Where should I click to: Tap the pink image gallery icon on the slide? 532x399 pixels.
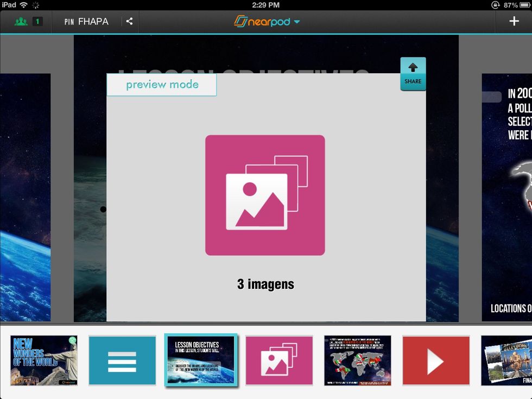[264, 194]
